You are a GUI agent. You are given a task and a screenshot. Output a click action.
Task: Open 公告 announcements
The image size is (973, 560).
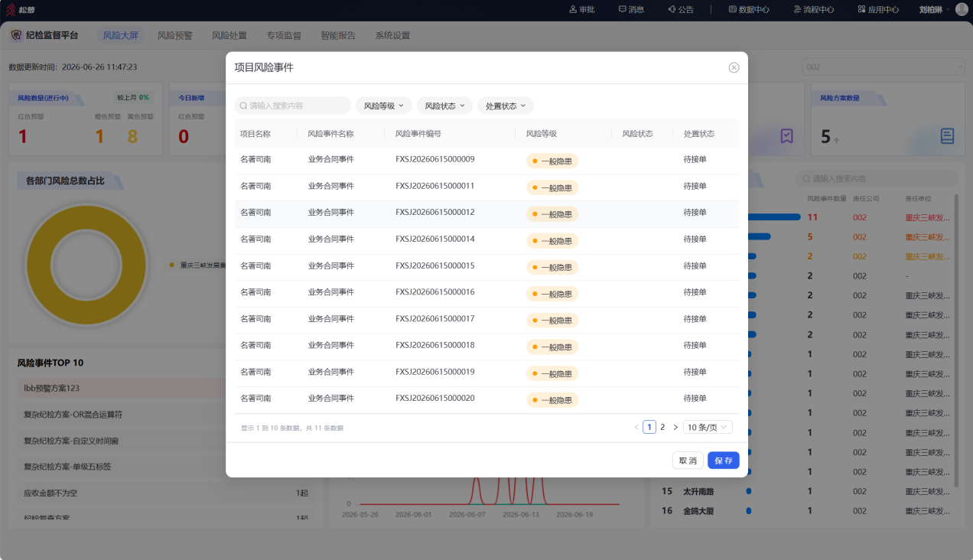pos(680,10)
